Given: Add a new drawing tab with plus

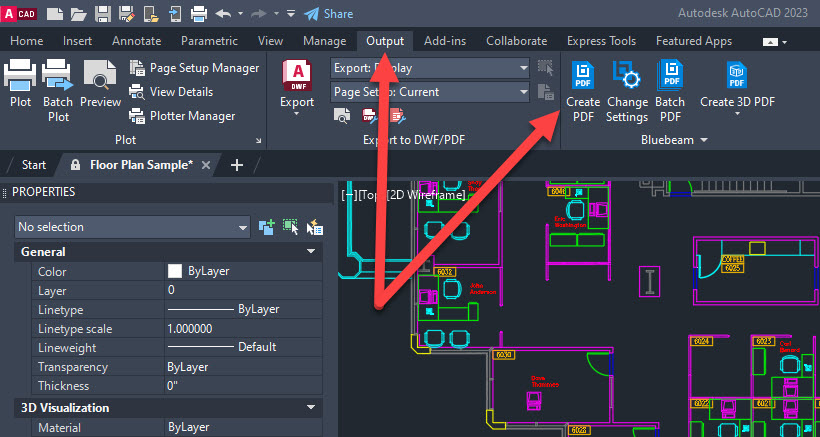Looking at the screenshot, I should coord(237,165).
